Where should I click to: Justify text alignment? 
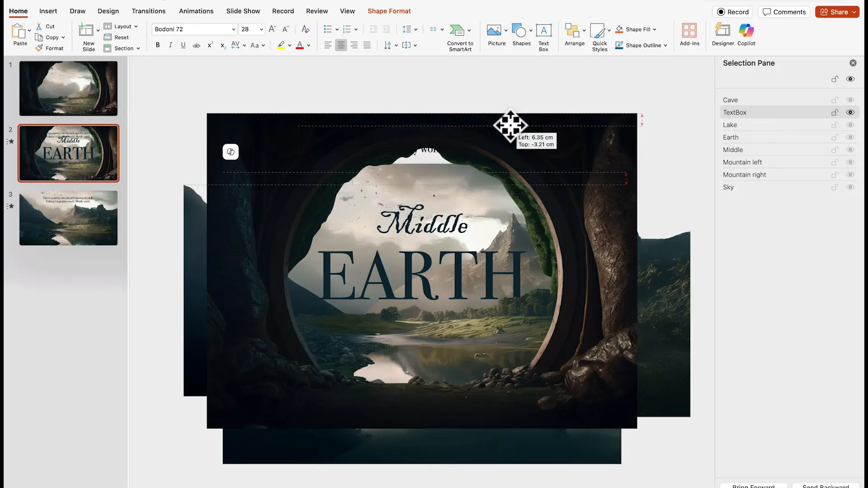[367, 45]
